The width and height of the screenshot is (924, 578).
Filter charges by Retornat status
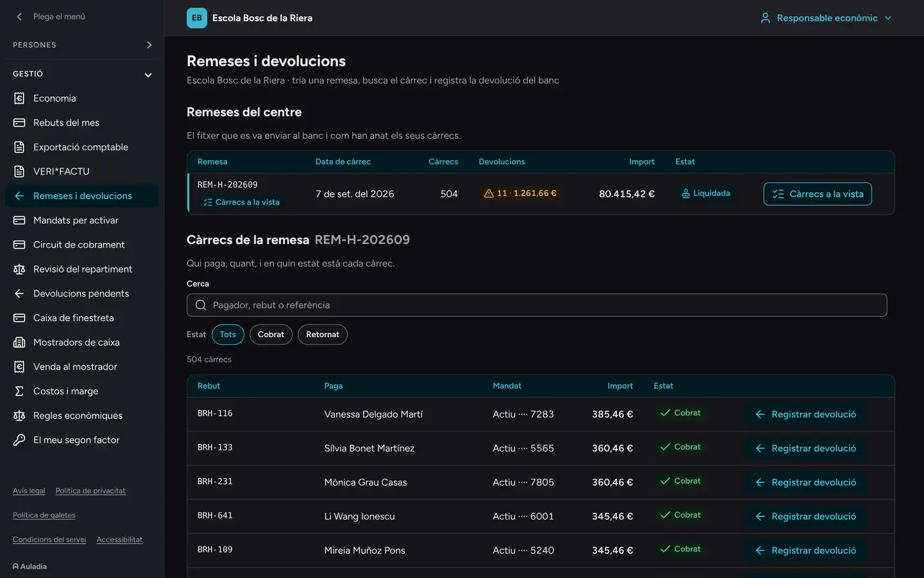click(323, 335)
